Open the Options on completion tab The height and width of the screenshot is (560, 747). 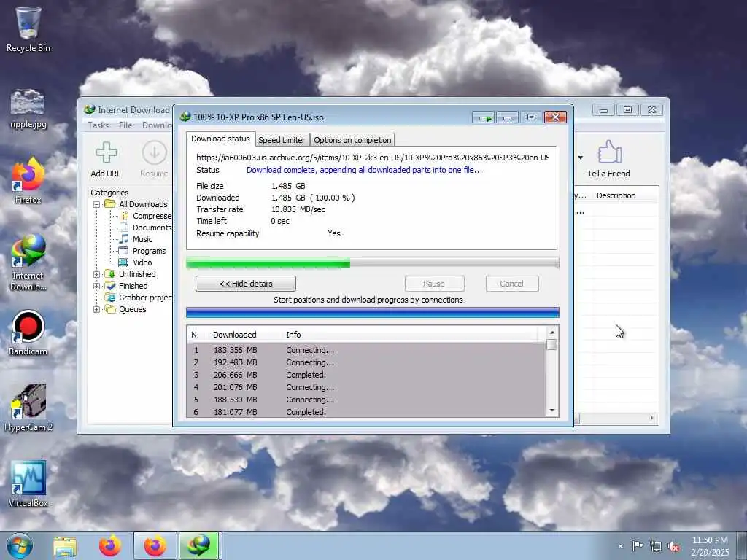point(352,140)
